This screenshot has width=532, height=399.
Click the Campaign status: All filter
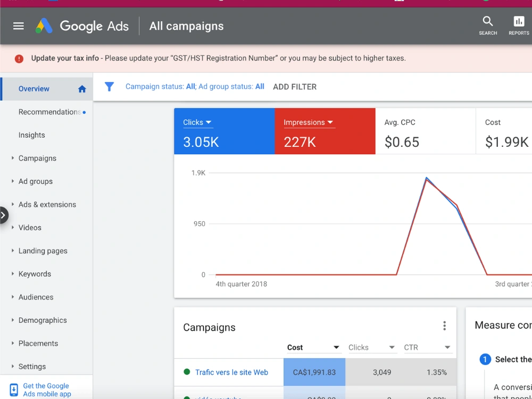pos(161,87)
